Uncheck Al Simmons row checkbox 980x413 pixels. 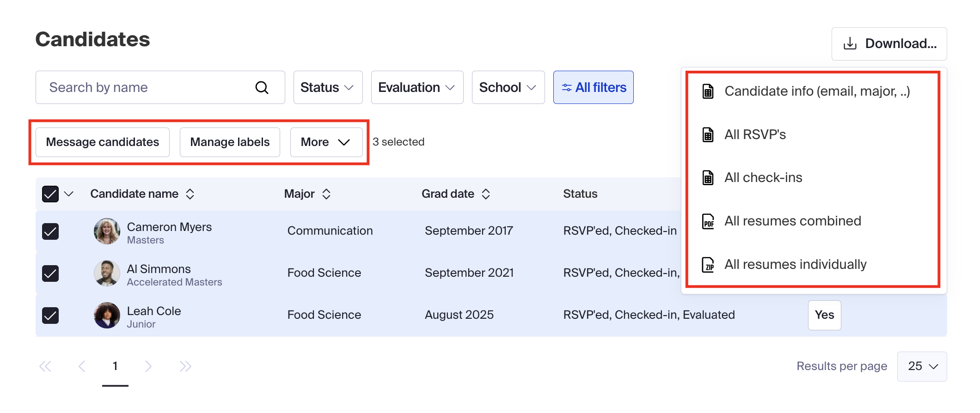click(x=50, y=273)
